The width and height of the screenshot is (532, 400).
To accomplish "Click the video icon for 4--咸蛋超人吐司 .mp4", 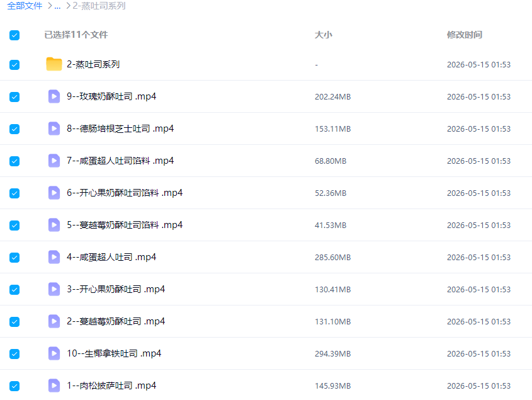I will [54, 257].
